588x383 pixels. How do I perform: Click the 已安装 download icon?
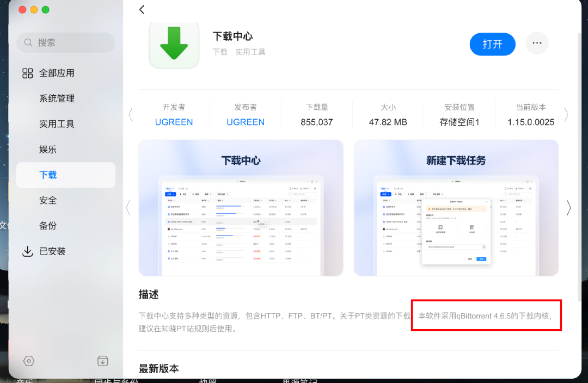pos(27,251)
